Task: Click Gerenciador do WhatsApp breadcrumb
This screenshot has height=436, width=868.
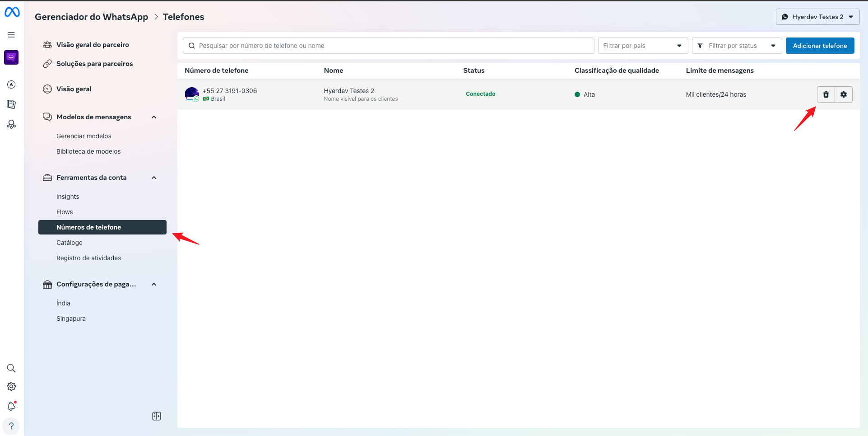Action: tap(91, 17)
